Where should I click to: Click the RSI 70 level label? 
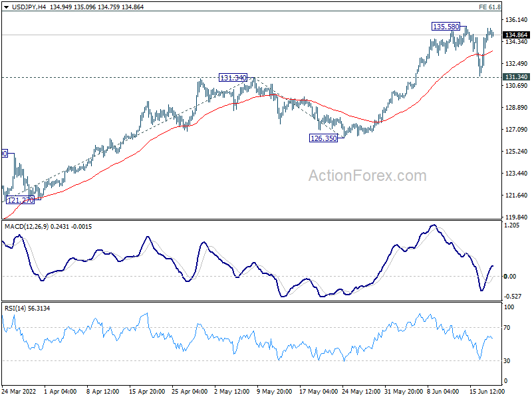[x=507, y=328]
